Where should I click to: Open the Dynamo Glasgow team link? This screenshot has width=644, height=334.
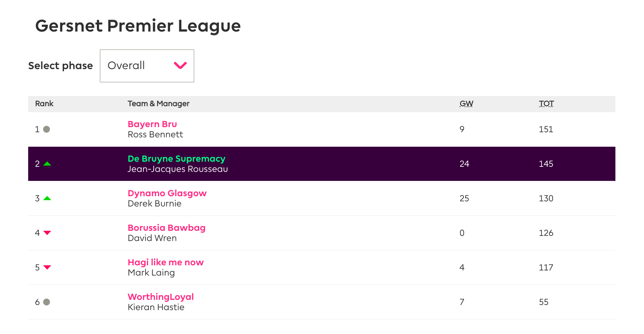coord(167,193)
